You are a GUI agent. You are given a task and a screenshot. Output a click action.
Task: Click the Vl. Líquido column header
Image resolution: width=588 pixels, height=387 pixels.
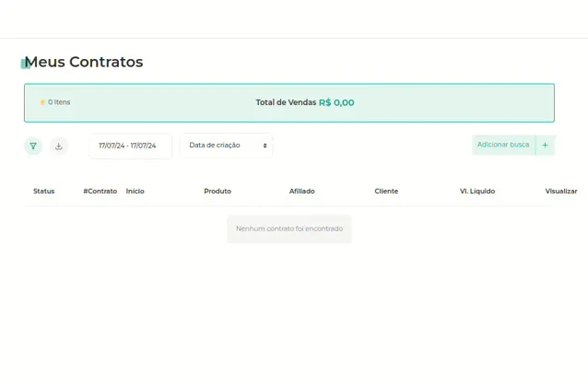pyautogui.click(x=477, y=192)
